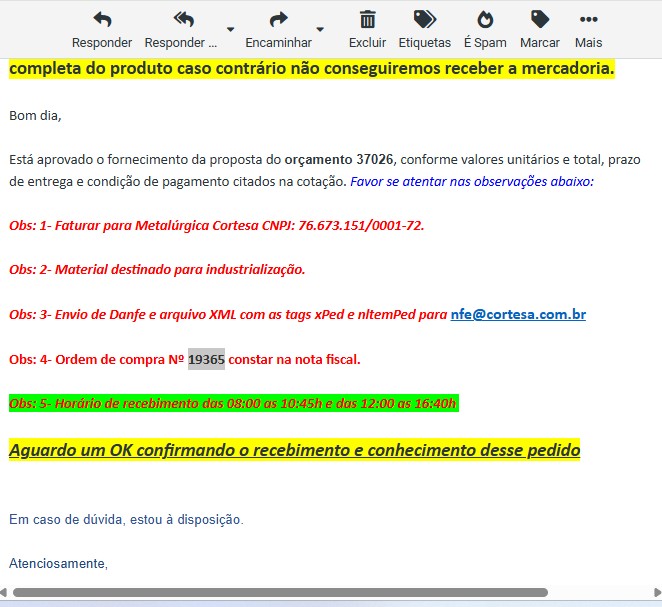The width and height of the screenshot is (662, 607).
Task: Click the horizontal scrollbar thumb
Action: [x=280, y=593]
